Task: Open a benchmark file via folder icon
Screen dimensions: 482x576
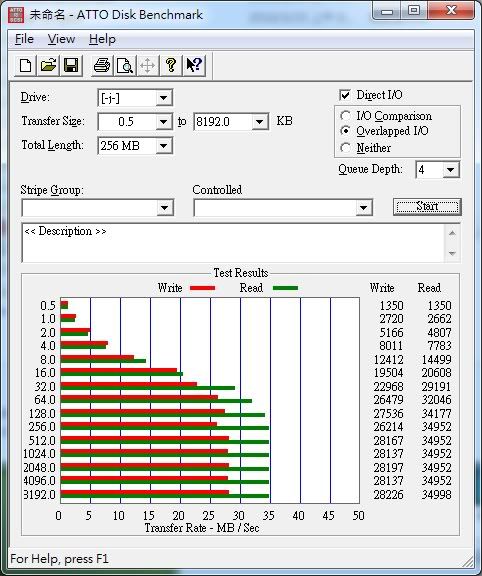Action: pos(48,66)
